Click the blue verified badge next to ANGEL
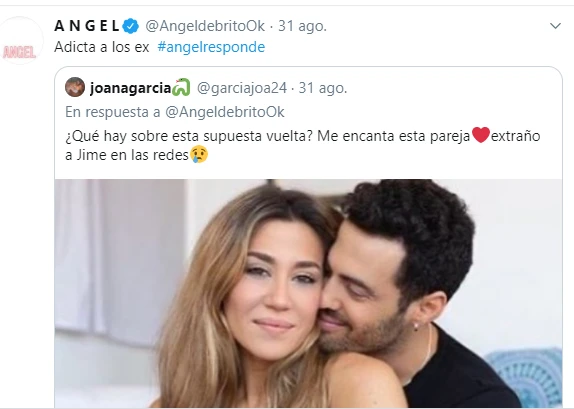This screenshot has height=409, width=574. point(131,26)
